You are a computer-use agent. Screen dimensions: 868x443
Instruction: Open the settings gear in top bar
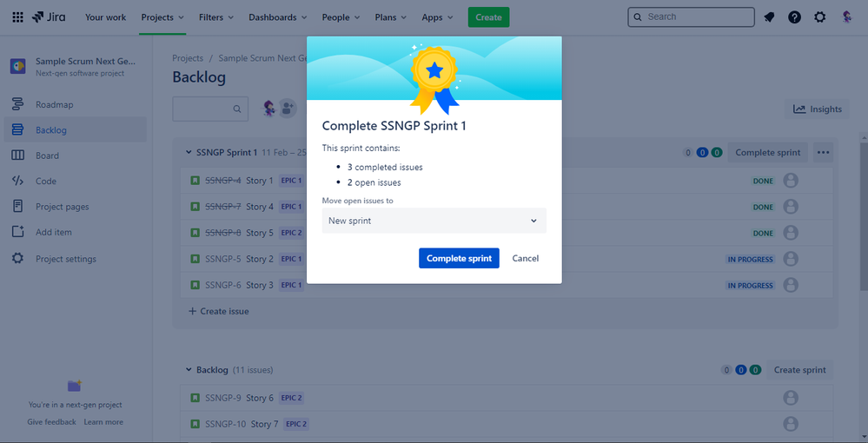point(820,17)
